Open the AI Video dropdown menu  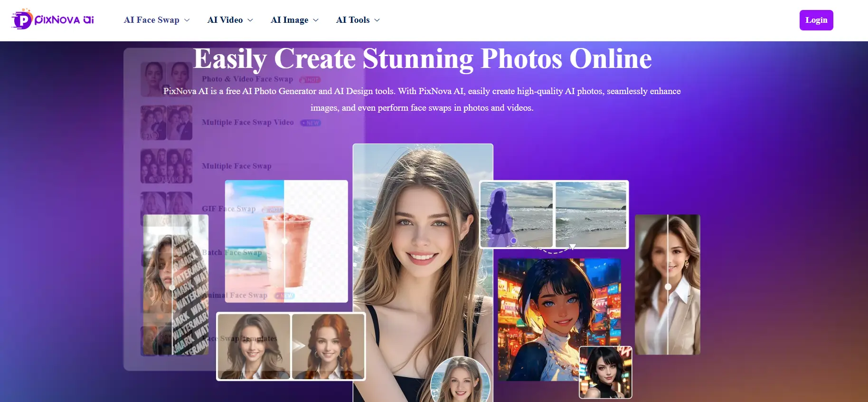click(230, 20)
